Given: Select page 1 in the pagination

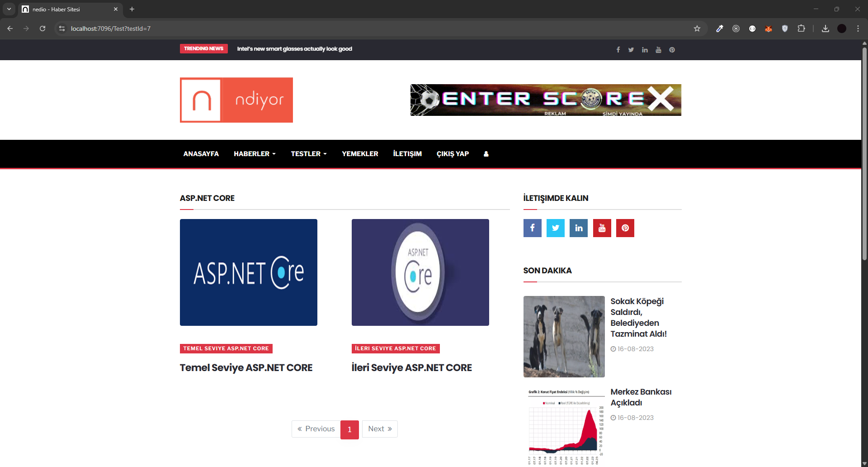Looking at the screenshot, I should pos(349,429).
